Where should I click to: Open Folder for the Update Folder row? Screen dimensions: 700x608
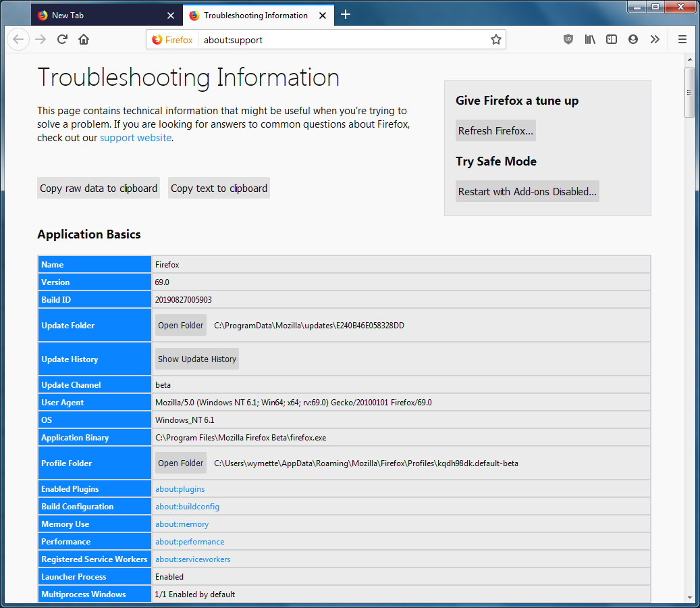(x=181, y=325)
